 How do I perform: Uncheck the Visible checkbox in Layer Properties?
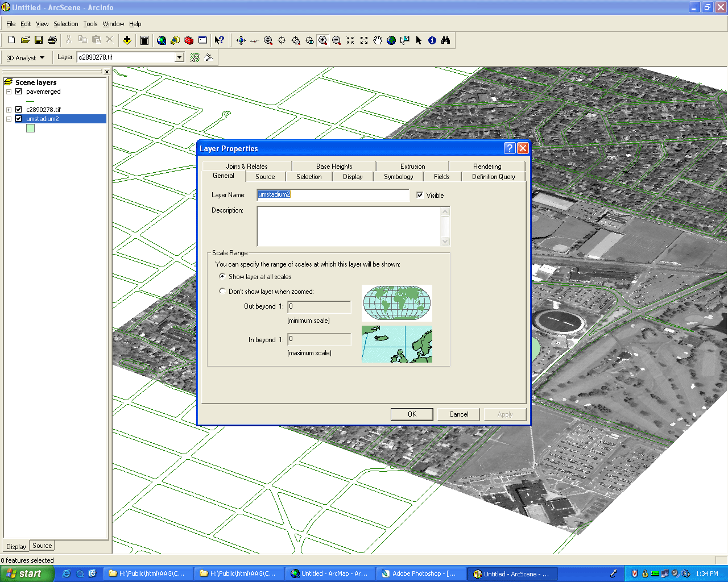[x=420, y=195]
